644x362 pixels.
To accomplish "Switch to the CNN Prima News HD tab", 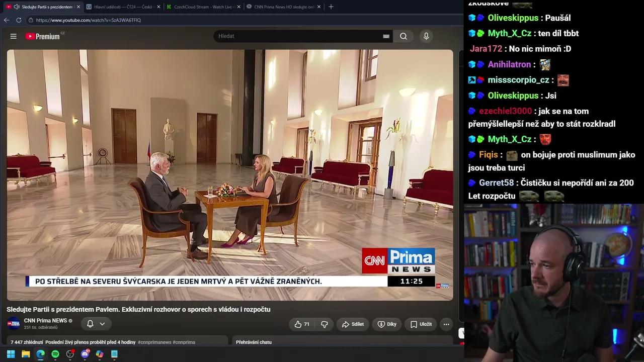I will tap(284, 7).
